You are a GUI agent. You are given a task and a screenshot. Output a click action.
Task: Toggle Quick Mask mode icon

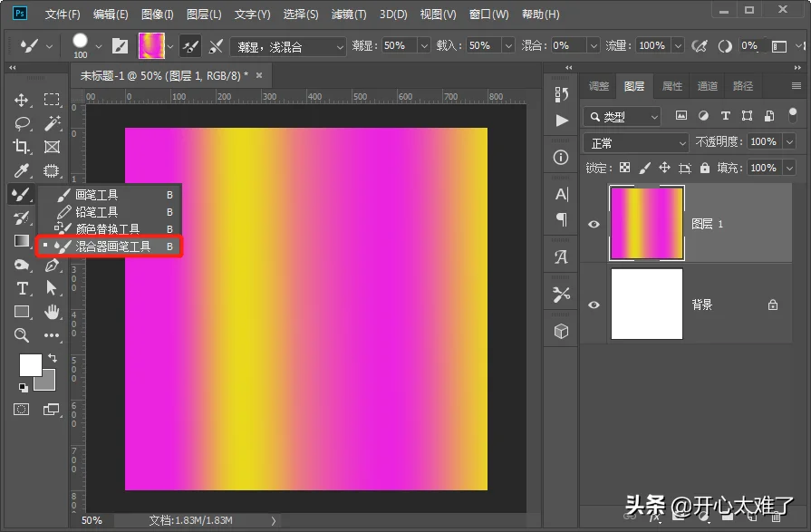21,410
